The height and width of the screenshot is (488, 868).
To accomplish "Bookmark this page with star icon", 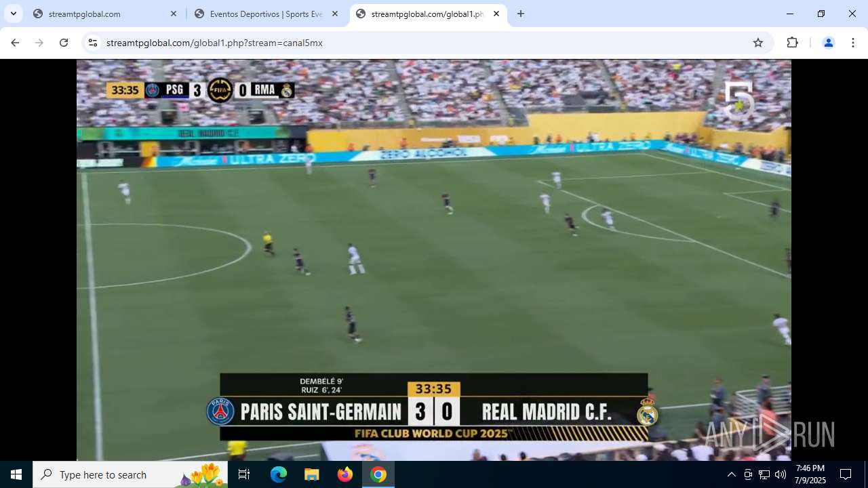I will 758,43.
